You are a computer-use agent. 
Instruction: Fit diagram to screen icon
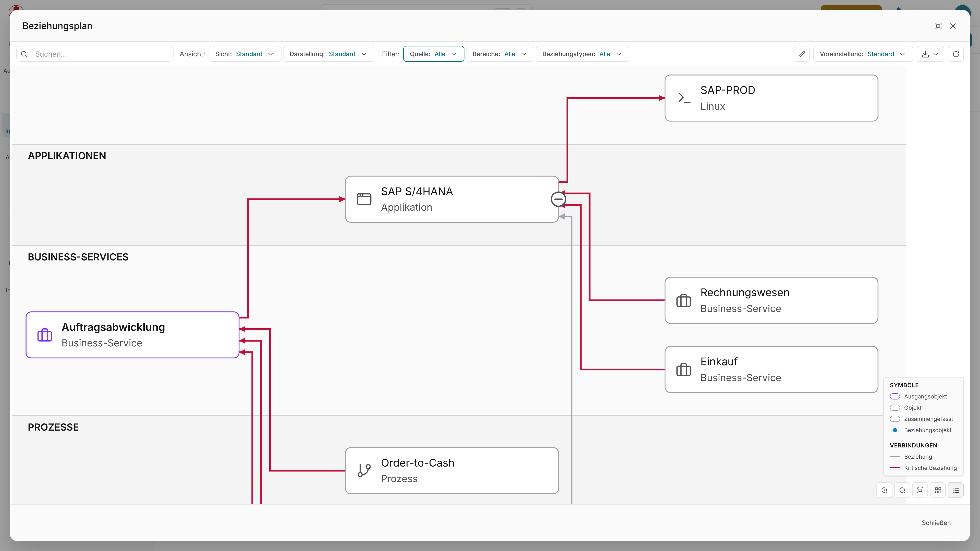tap(920, 490)
